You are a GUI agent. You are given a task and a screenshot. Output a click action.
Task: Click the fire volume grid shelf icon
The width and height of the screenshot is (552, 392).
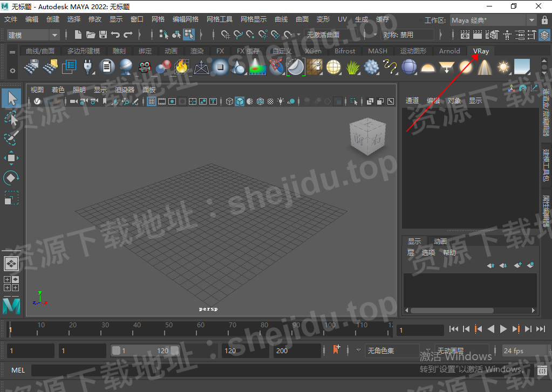pos(182,67)
